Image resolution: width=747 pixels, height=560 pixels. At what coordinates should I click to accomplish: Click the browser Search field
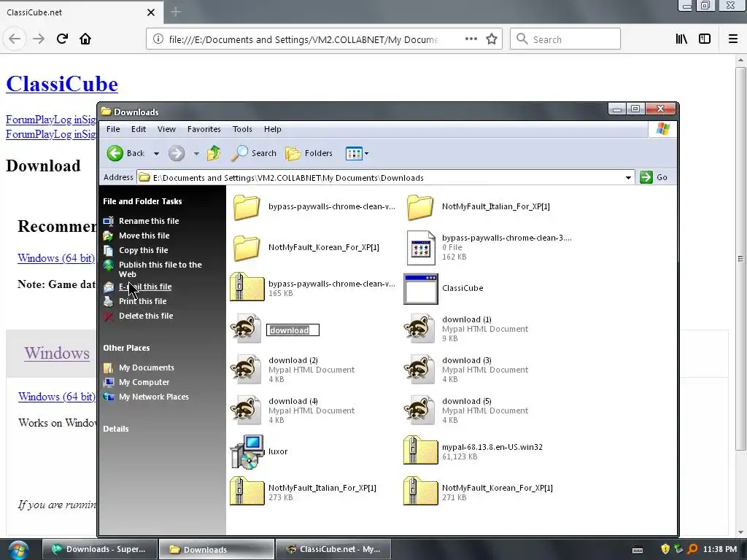(565, 39)
